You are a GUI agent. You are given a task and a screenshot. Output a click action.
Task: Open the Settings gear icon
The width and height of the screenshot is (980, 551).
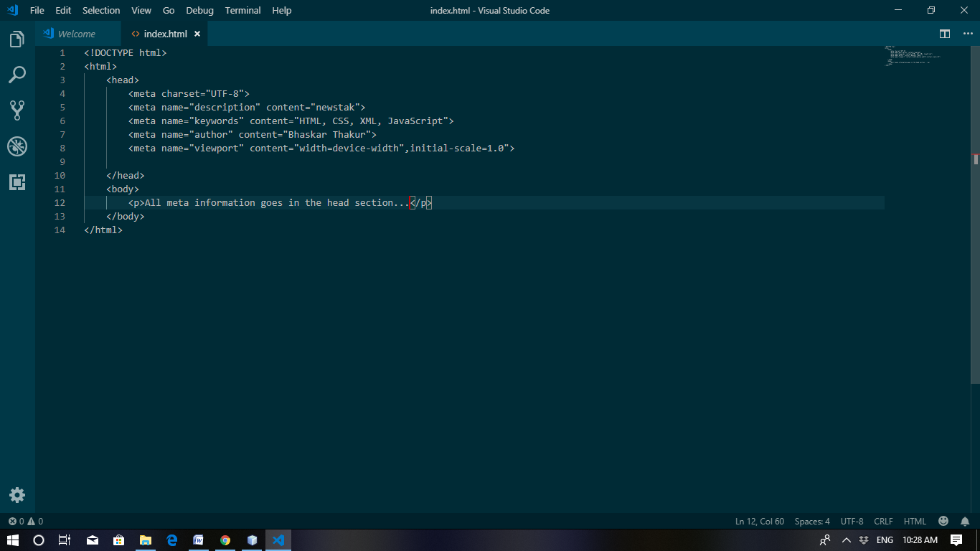coord(17,495)
